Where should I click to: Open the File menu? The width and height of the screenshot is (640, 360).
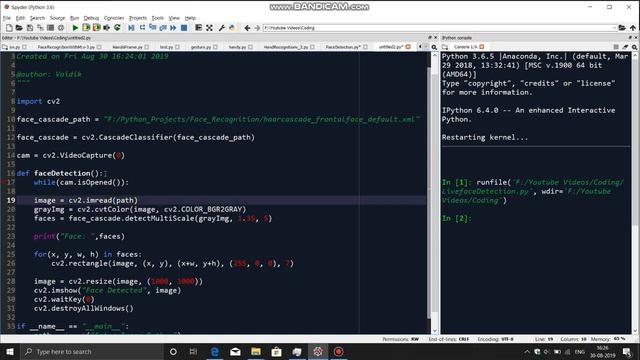[7, 18]
